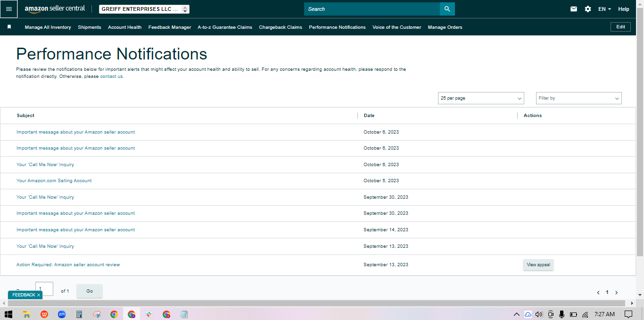Click the Date column header
This screenshot has height=320, width=644.
point(369,116)
